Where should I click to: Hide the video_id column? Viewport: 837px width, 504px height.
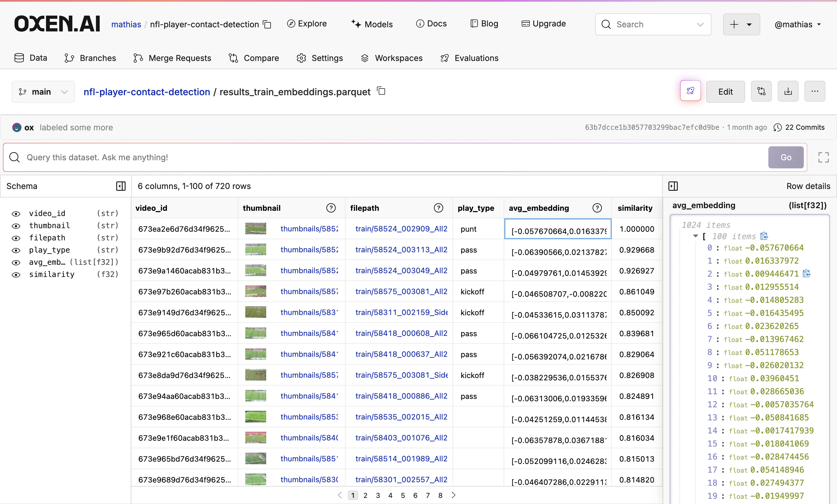tap(16, 213)
